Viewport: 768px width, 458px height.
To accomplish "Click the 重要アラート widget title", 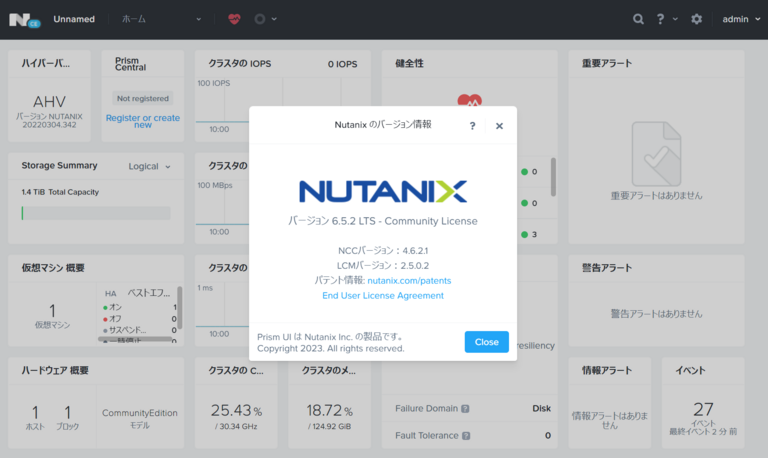I will click(607, 63).
